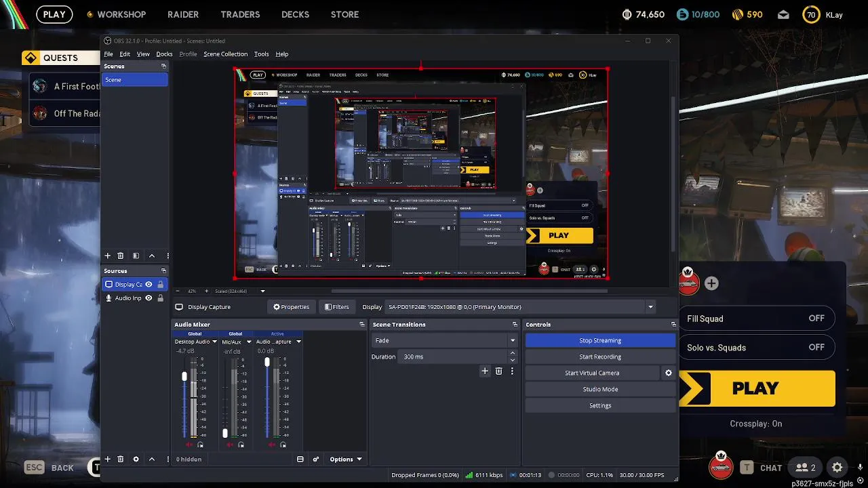Move scene up with the arrow icon
This screenshot has height=488, width=868.
point(152,256)
